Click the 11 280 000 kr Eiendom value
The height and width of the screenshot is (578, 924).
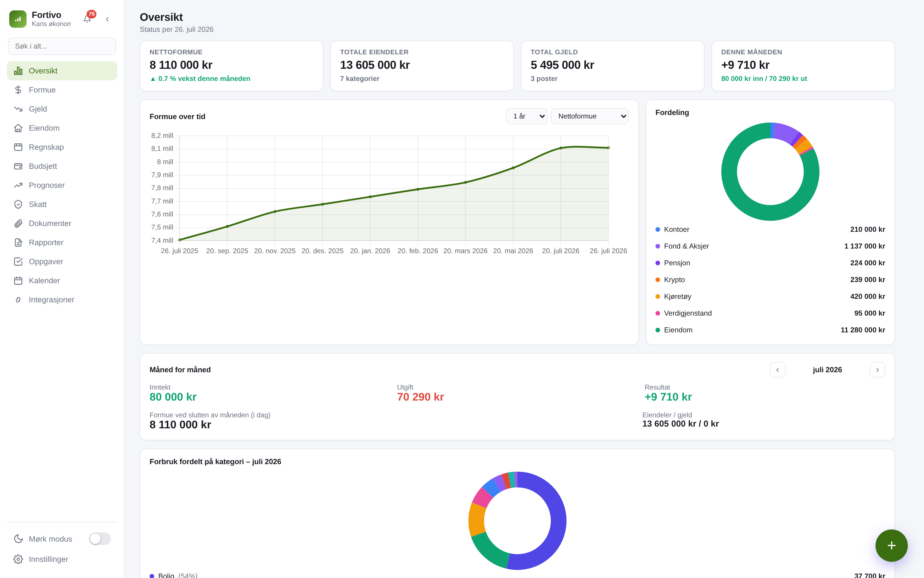[x=862, y=330]
